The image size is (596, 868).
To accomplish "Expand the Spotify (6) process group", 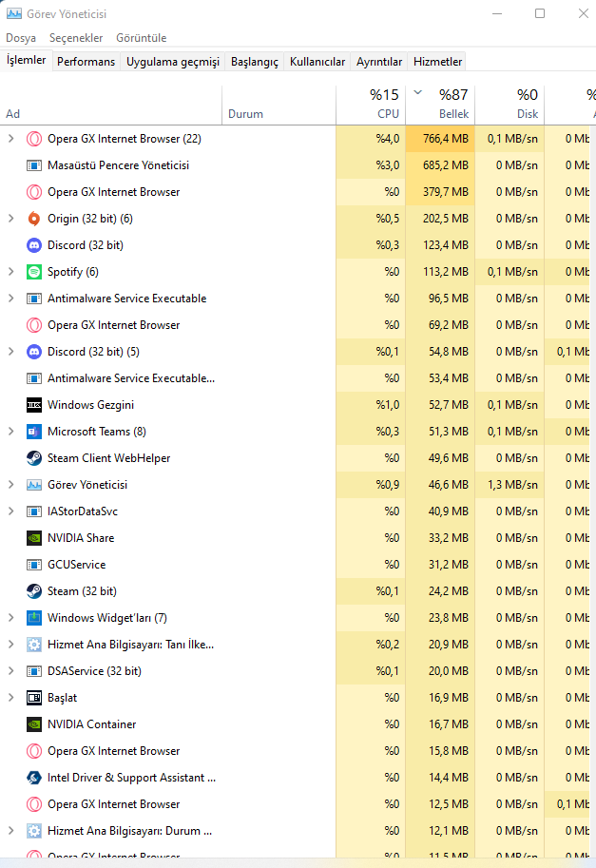I will pos(10,272).
